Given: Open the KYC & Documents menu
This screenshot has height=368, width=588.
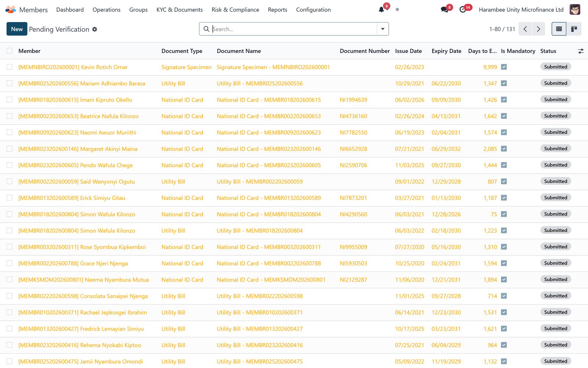Looking at the screenshot, I should tap(179, 10).
